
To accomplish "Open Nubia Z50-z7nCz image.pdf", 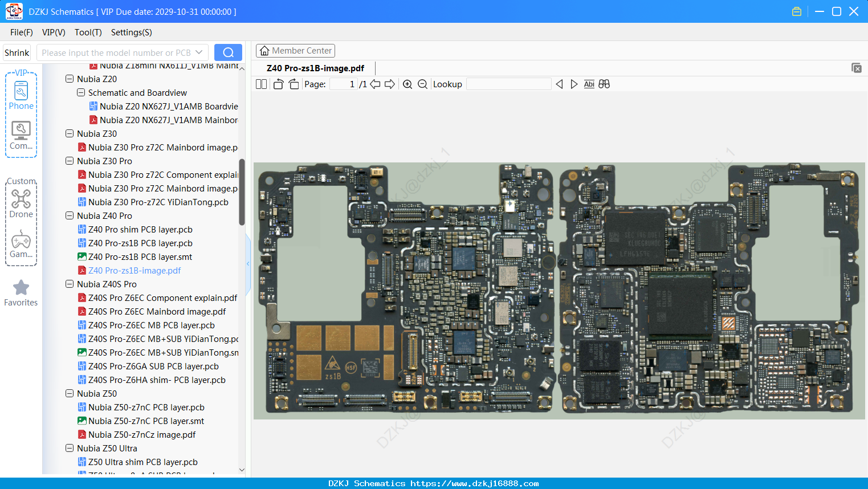I will (x=137, y=435).
